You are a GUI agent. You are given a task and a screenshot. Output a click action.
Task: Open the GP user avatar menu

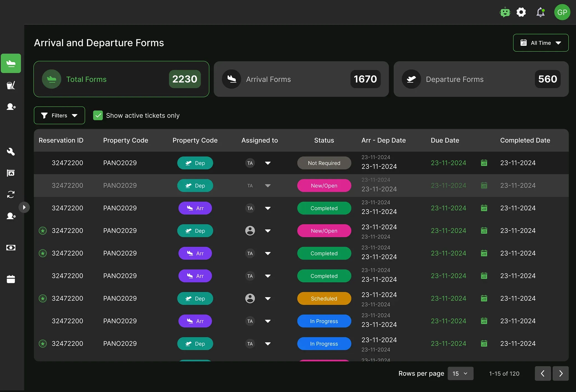pyautogui.click(x=562, y=12)
